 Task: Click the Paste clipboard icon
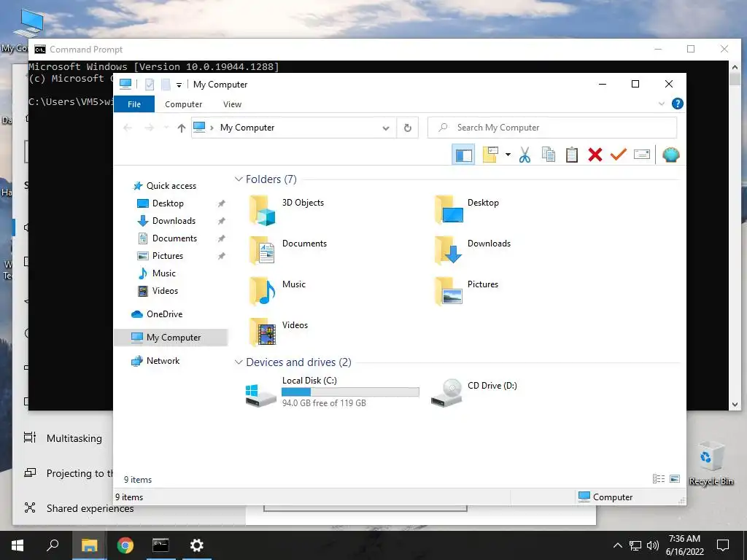572,155
